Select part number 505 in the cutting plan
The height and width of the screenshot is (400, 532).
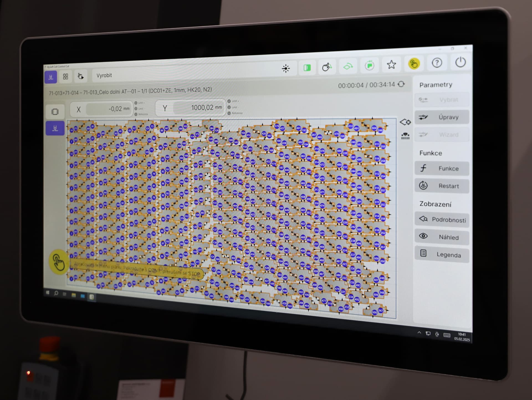tap(374, 312)
